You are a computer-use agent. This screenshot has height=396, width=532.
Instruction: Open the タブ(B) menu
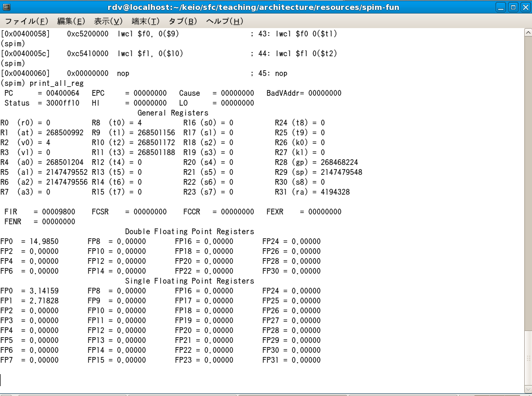point(183,21)
